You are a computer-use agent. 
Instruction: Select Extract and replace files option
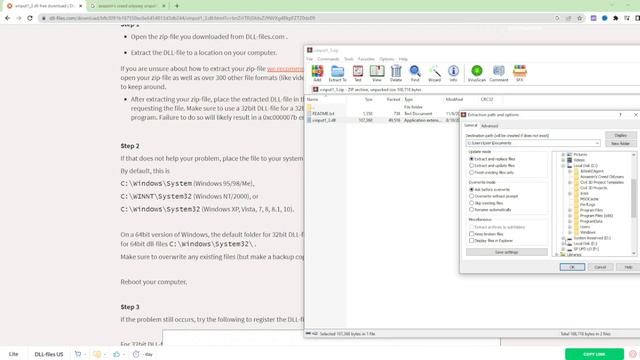pos(471,159)
